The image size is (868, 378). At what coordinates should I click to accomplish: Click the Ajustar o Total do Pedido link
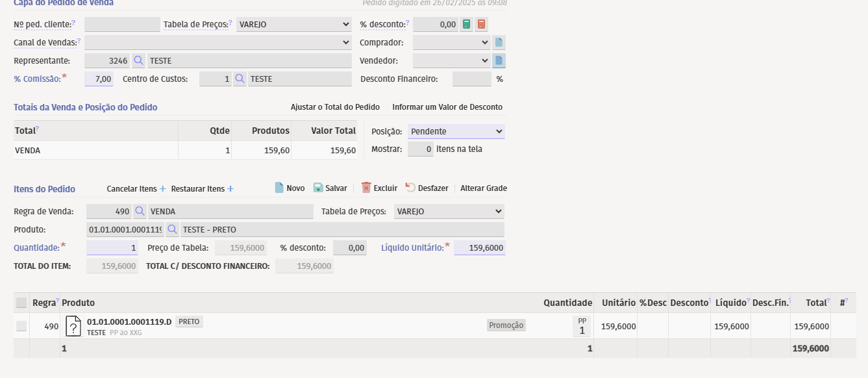pyautogui.click(x=335, y=107)
